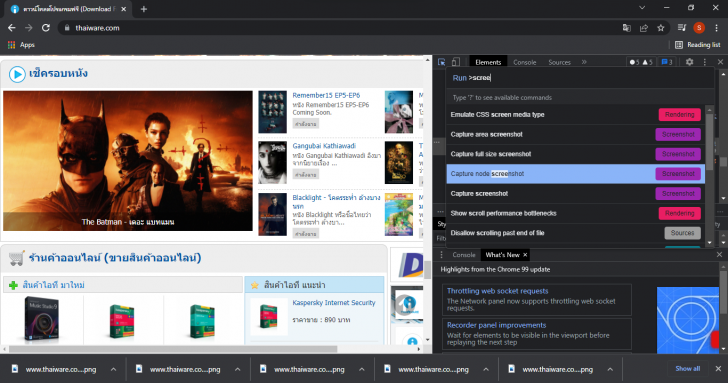
Task: Expand third download item options chevron
Action: click(x=362, y=370)
